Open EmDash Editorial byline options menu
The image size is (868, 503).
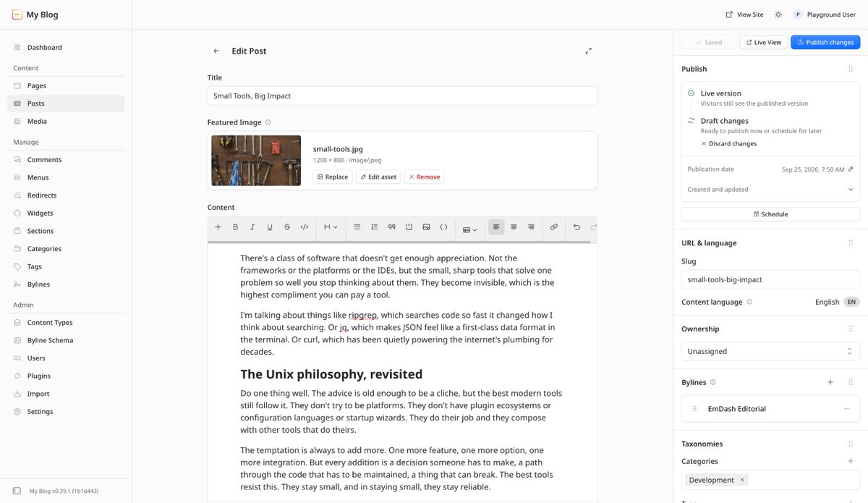coord(846,409)
